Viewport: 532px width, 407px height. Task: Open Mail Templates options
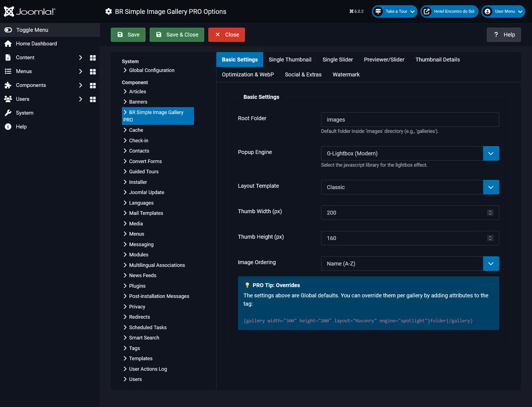click(143, 213)
